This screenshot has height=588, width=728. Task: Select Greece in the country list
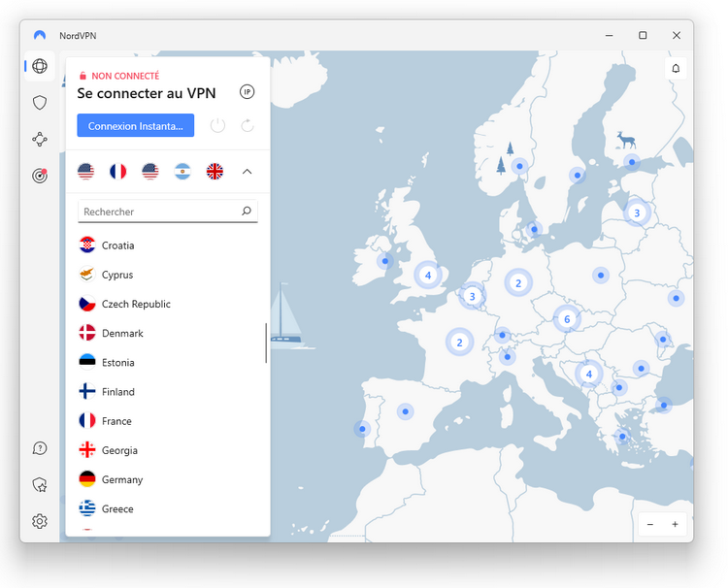pos(168,508)
